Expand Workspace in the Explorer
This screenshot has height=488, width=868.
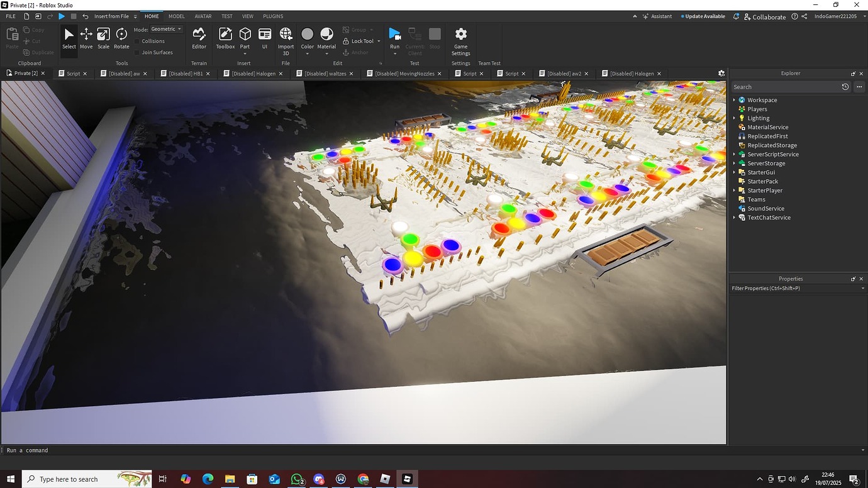[x=734, y=99]
